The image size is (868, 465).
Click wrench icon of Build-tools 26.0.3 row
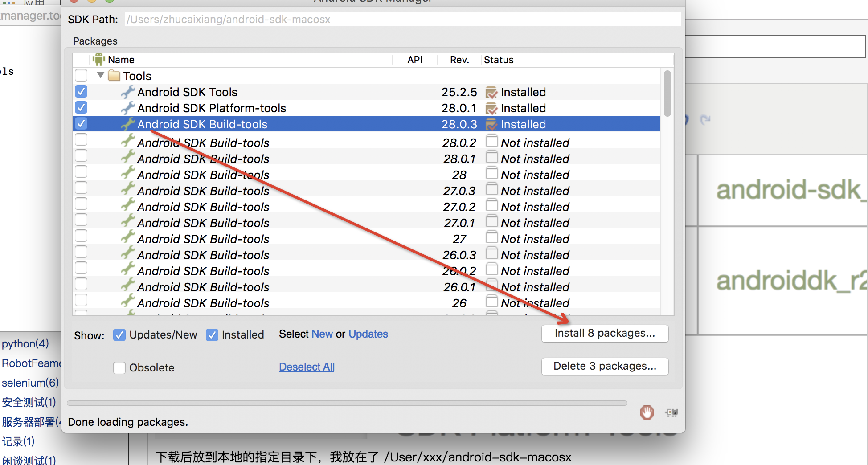pos(128,253)
